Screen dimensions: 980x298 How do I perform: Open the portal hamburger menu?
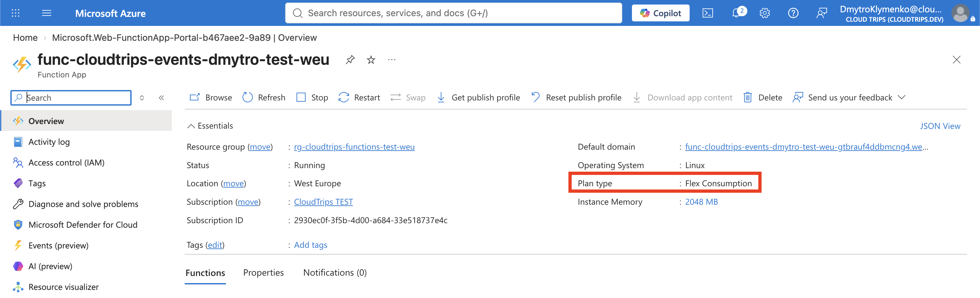click(47, 13)
